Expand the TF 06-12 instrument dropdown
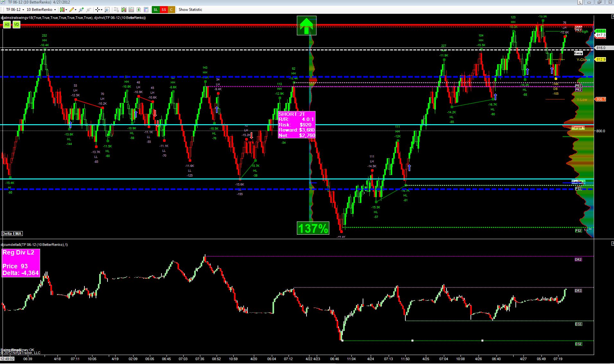Screen dimensions: 614x364 click(x=15, y=10)
